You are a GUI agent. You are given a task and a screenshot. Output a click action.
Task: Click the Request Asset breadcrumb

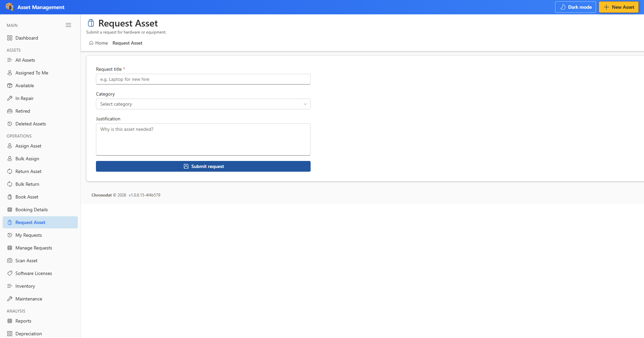[127, 43]
